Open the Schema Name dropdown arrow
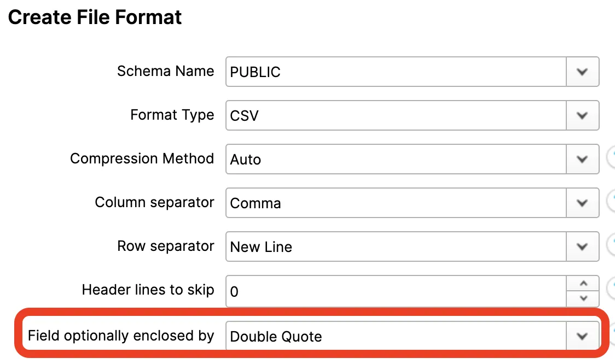 [582, 72]
